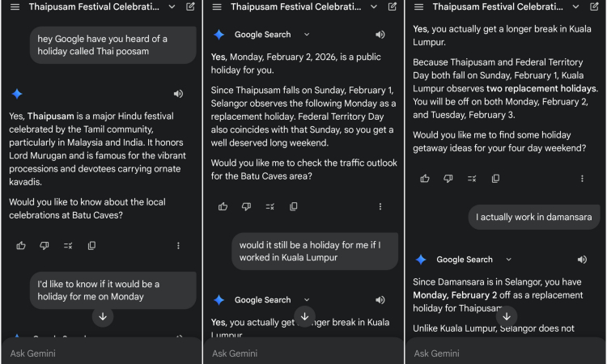Image resolution: width=607 pixels, height=364 pixels.
Task: Play audio of the 'Thaipusam is a major Hindu festival' reply
Action: pos(178,94)
